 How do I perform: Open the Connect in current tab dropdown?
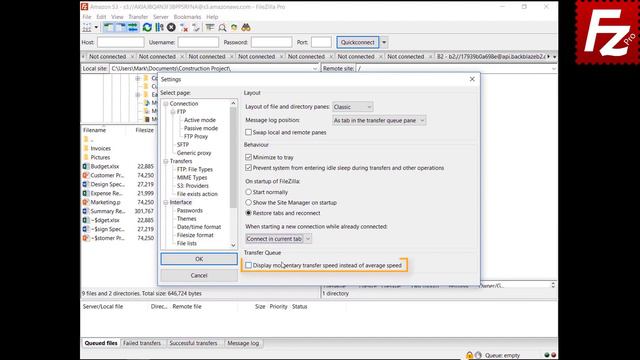pyautogui.click(x=278, y=239)
